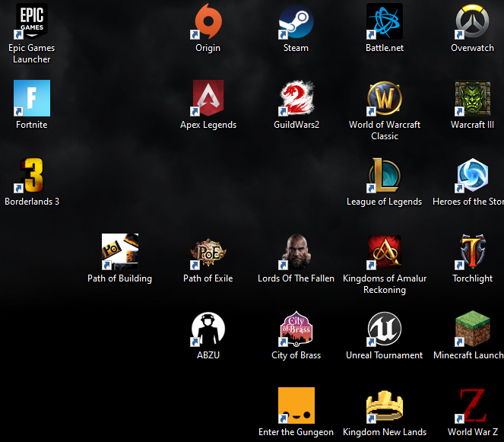
Task: Click the "World of Warcraft Classic" label
Action: (x=385, y=130)
